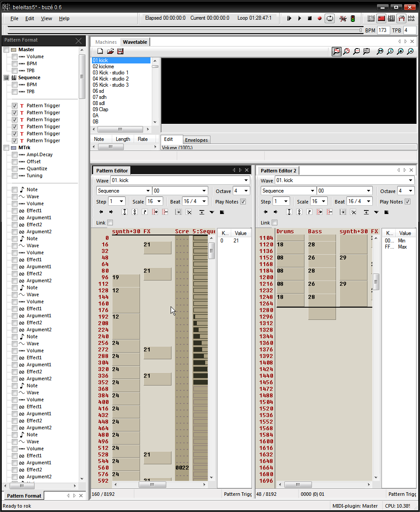Open the View menu
Viewport: 420px width, 512px height.
coord(46,18)
